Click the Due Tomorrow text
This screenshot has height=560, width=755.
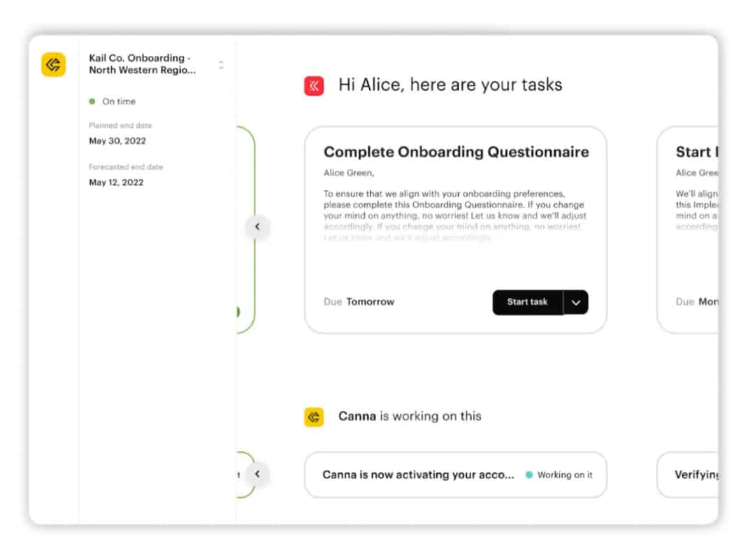click(359, 301)
